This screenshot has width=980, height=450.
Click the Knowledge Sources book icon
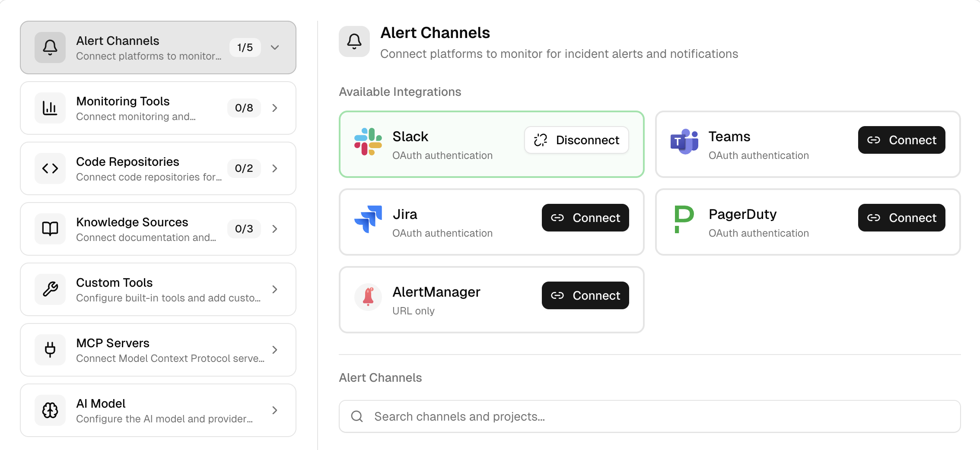point(50,229)
